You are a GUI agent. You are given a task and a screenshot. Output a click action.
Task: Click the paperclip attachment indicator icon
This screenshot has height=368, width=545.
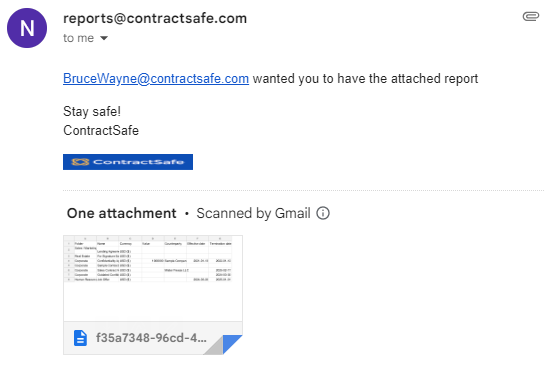[531, 16]
